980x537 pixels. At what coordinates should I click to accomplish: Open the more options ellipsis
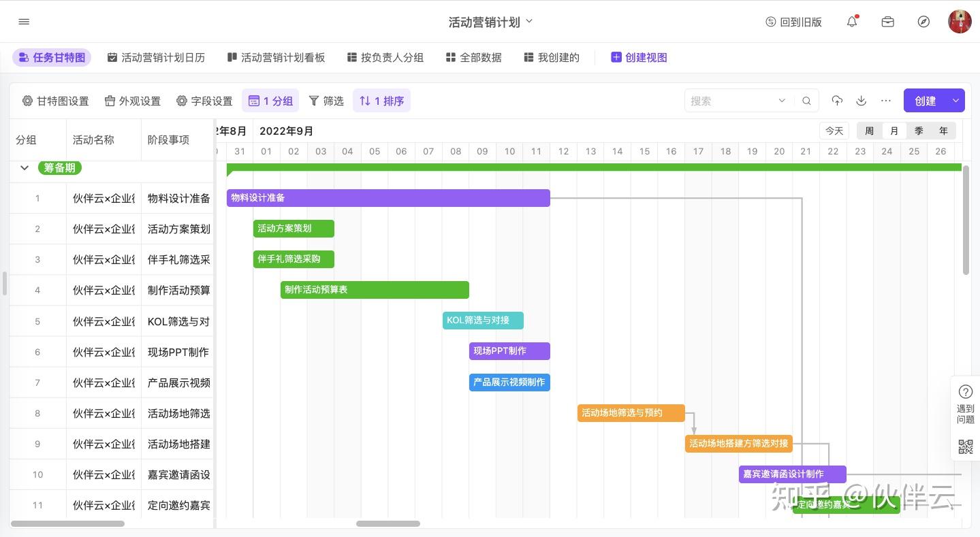pos(886,101)
